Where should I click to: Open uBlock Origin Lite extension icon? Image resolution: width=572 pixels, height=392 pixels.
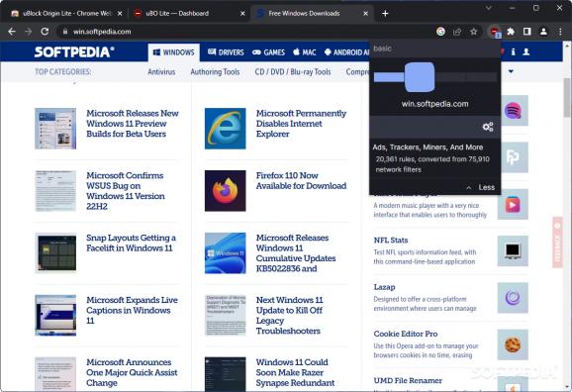494,32
